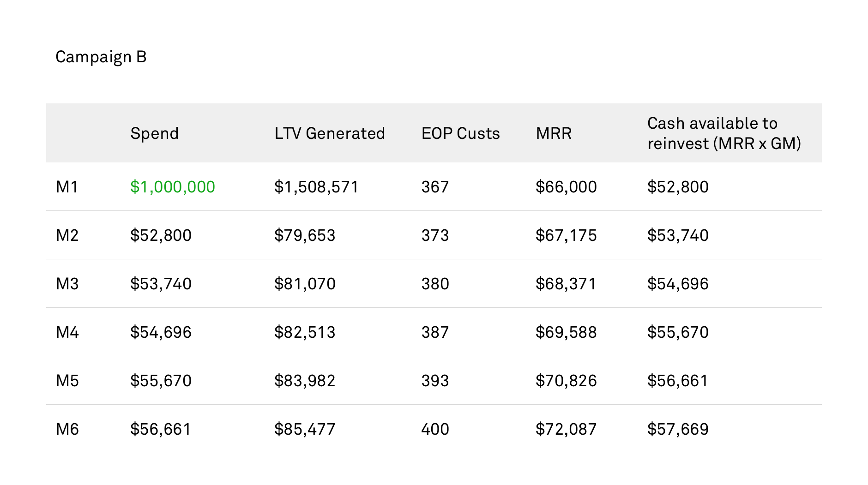Image resolution: width=868 pixels, height=485 pixels.
Task: Click M6 EOP Custs value 400
Action: coord(435,429)
